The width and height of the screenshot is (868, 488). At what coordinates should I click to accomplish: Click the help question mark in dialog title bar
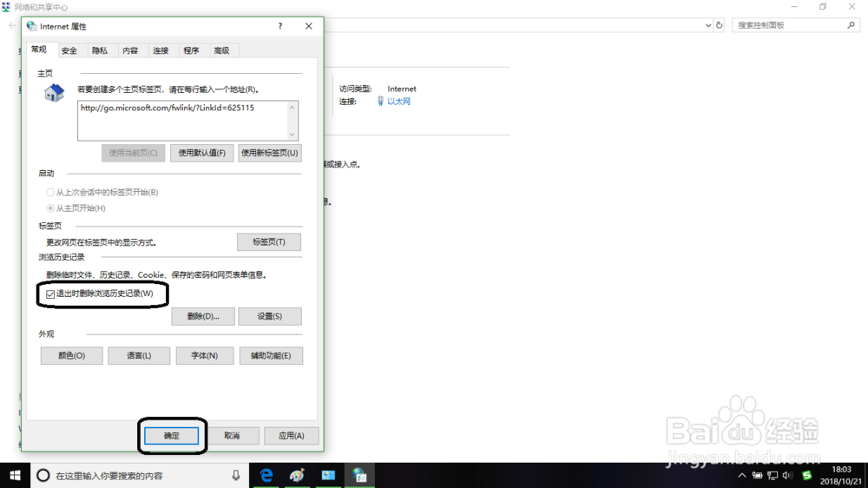pos(280,26)
